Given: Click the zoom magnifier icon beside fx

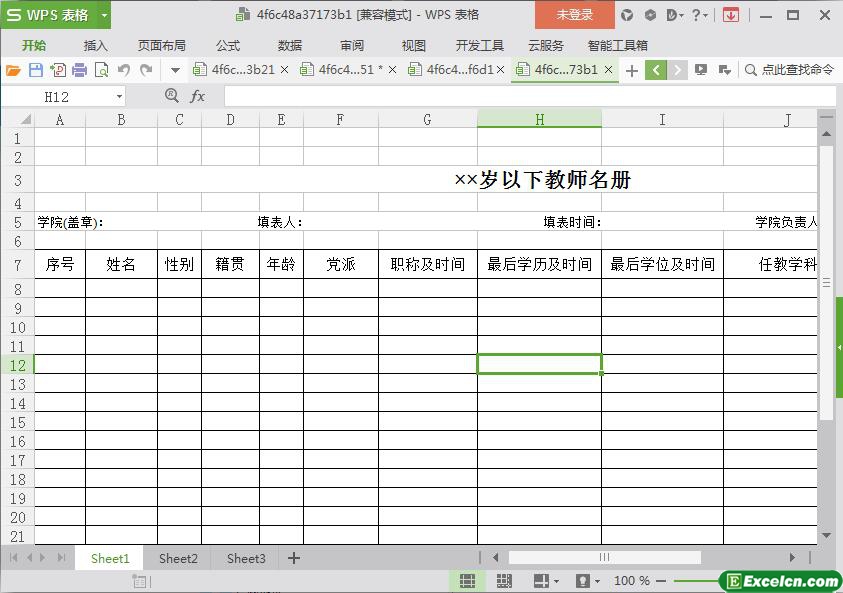Looking at the screenshot, I should (x=172, y=96).
